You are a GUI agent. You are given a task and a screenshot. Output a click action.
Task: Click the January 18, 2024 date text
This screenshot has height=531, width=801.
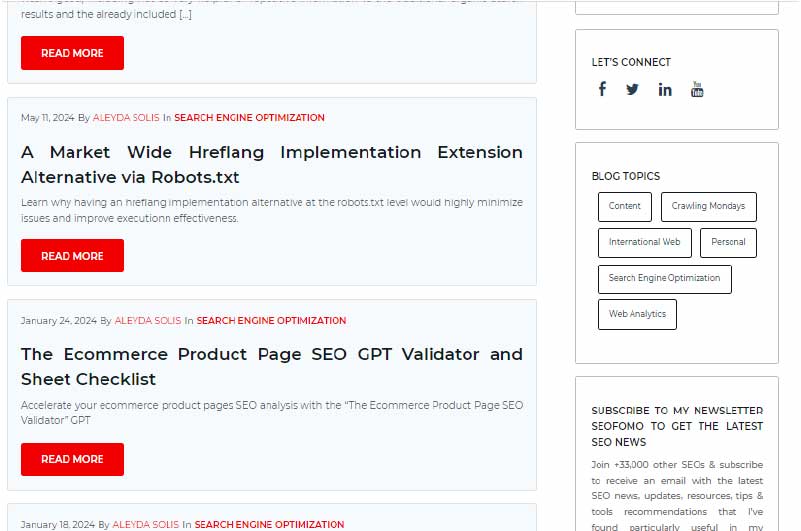point(58,524)
